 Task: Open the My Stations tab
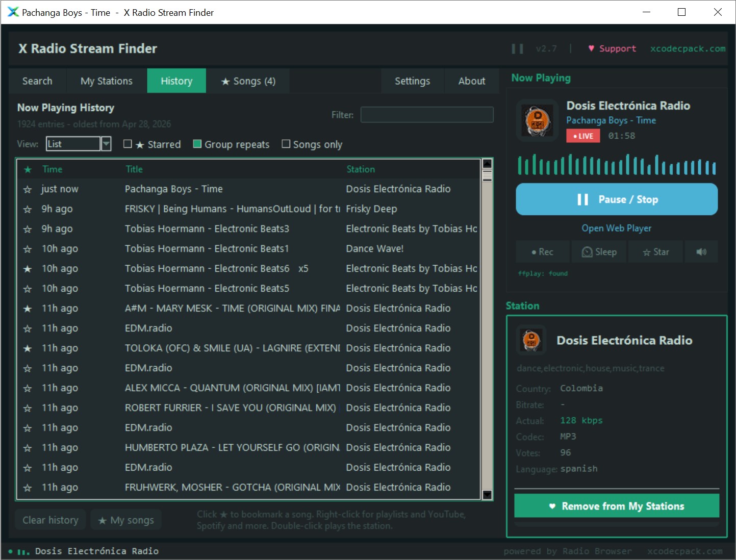pos(106,81)
